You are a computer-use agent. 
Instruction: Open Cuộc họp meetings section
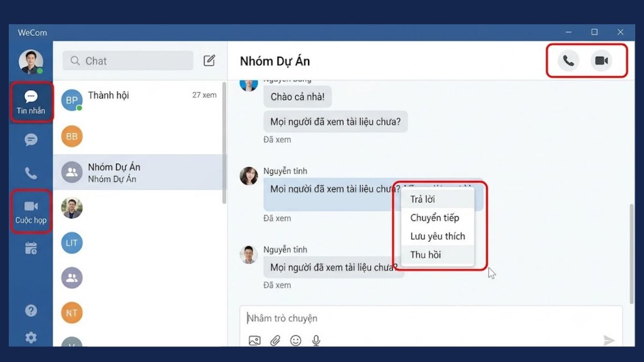31,211
